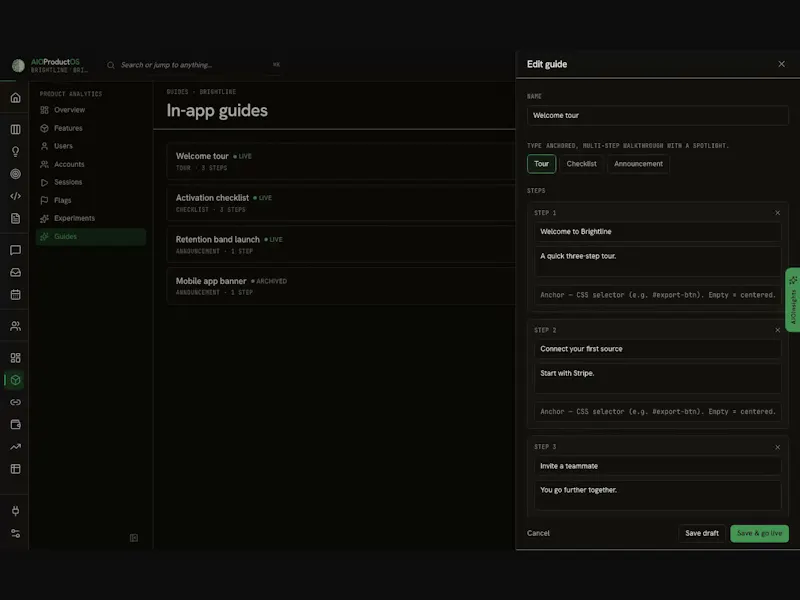Open the chain link icon in the left rail

(x=15, y=402)
